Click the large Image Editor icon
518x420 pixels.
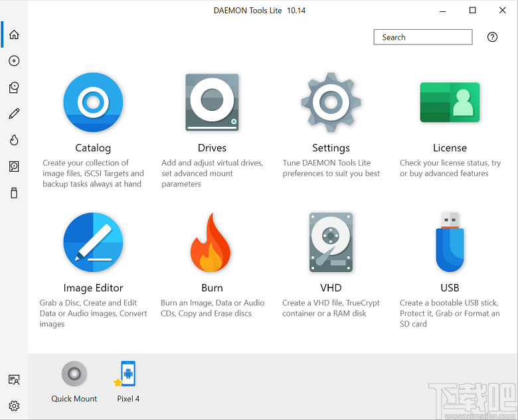pos(93,242)
